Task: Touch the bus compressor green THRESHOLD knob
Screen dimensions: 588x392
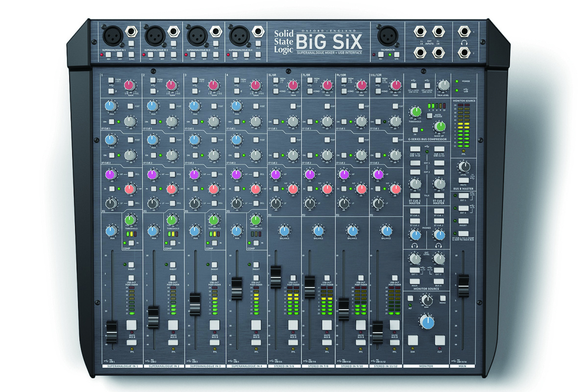Action: point(416,112)
